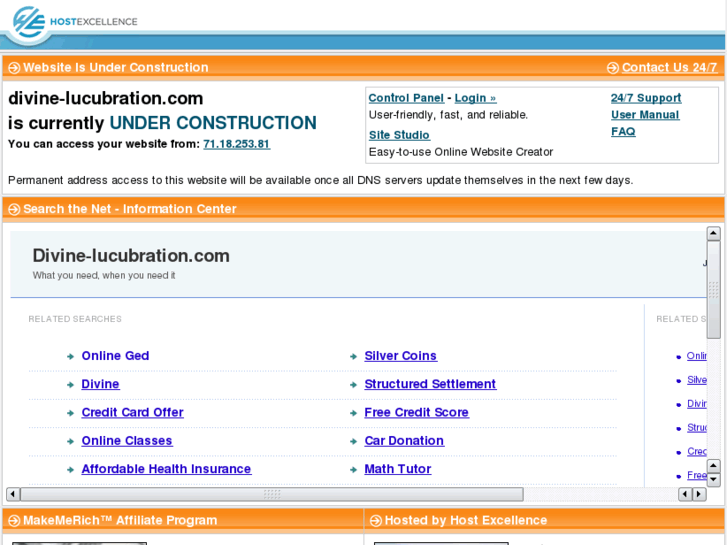727x545 pixels.
Task: Click arrow icon beside Search the Net
Action: pos(14,209)
